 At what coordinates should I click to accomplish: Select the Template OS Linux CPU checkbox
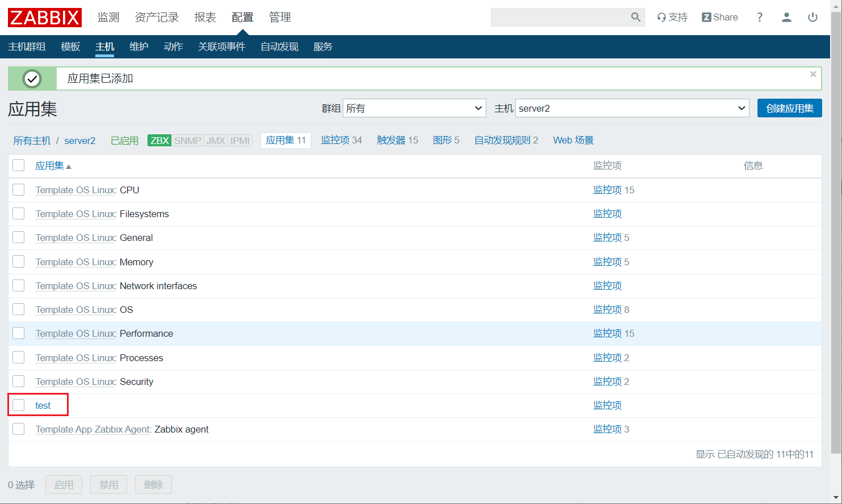pos(19,190)
